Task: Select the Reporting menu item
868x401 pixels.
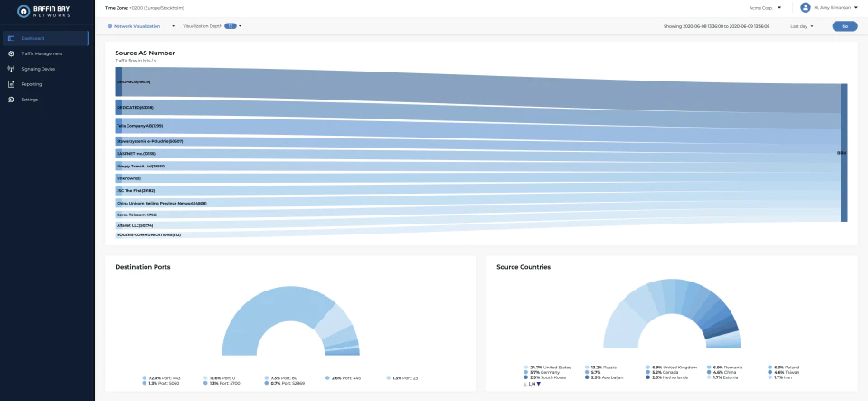Action: pos(32,84)
